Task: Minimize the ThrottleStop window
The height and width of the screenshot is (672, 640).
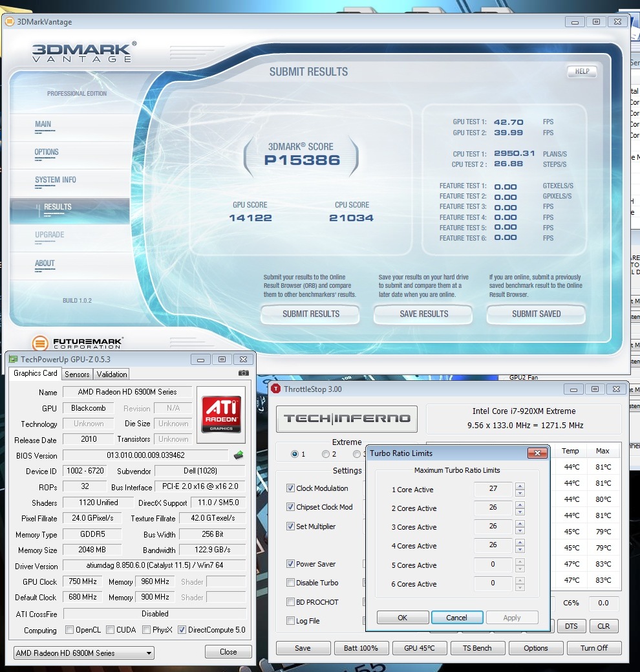Action: [573, 389]
